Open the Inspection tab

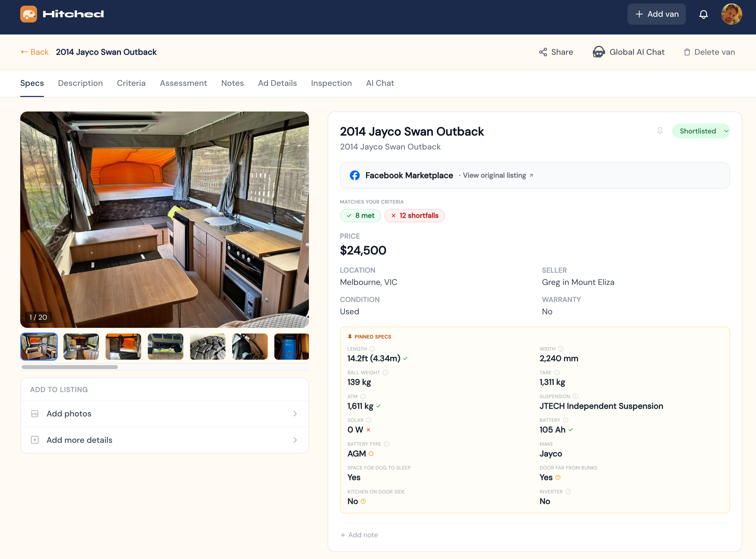tap(331, 83)
